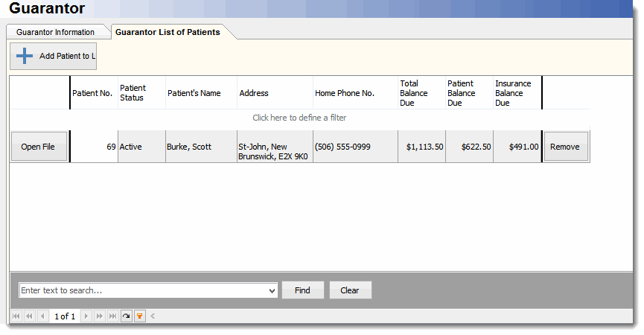The image size is (644, 335).
Task: Go to previous record arrow
Action: pyautogui.click(x=42, y=316)
